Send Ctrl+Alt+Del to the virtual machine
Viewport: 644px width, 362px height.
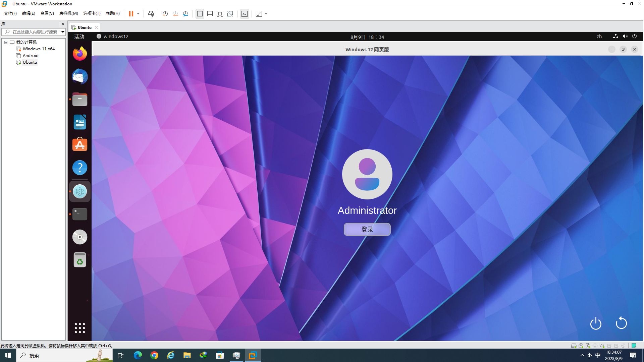pyautogui.click(x=151, y=14)
